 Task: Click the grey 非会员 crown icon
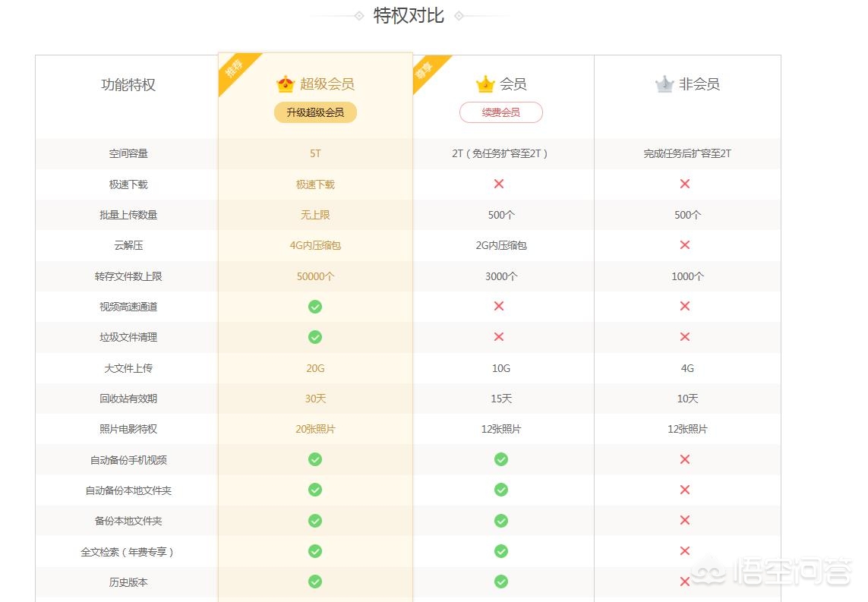pos(664,84)
